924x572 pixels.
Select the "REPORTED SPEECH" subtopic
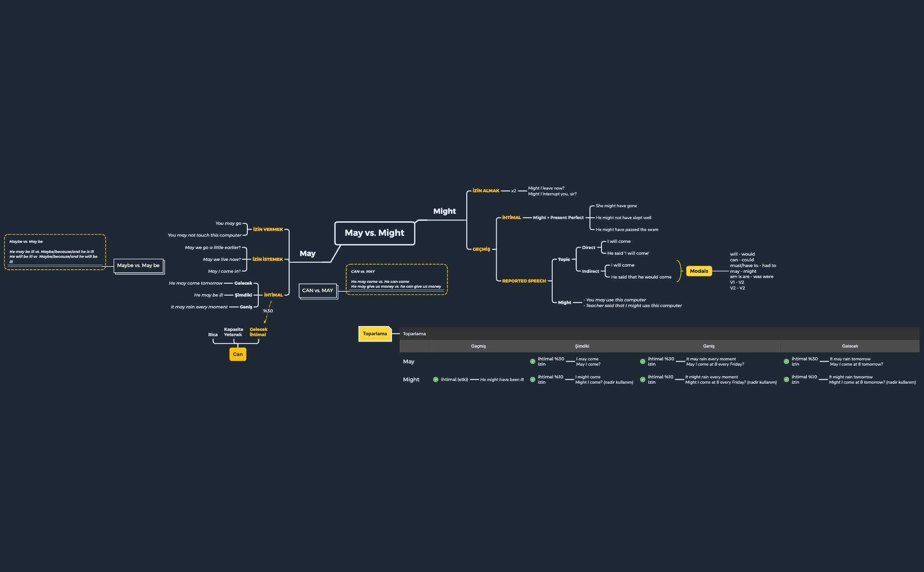click(x=524, y=281)
